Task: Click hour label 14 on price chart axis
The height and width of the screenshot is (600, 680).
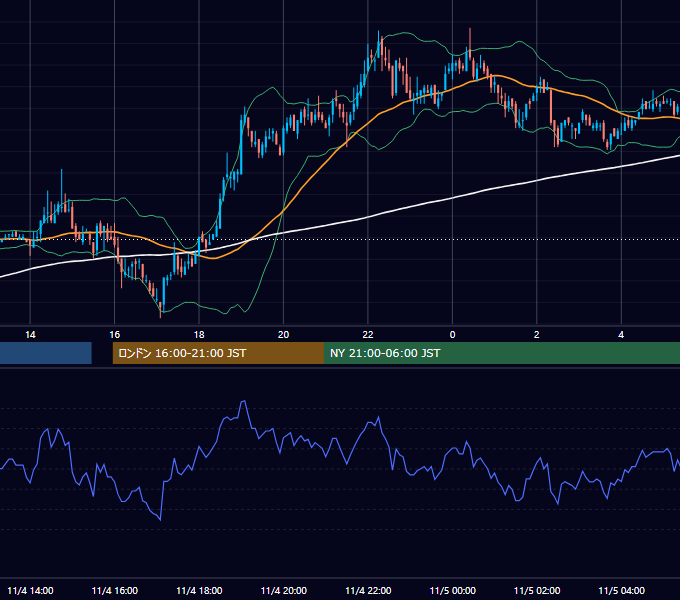Action: [x=30, y=335]
